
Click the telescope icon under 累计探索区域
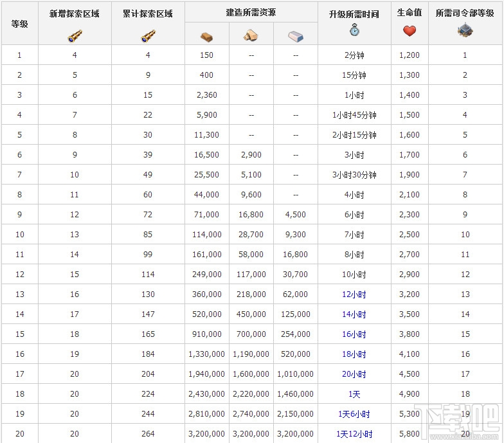(x=148, y=36)
